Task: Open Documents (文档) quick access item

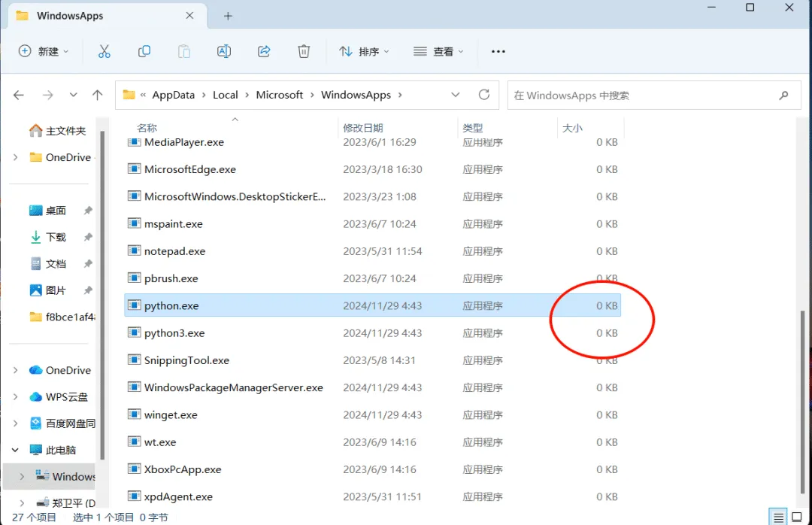Action: tap(47, 264)
